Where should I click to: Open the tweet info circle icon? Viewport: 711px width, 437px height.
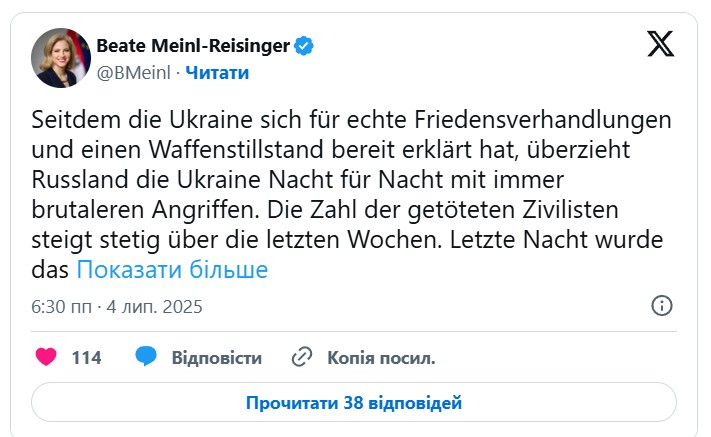click(x=661, y=306)
